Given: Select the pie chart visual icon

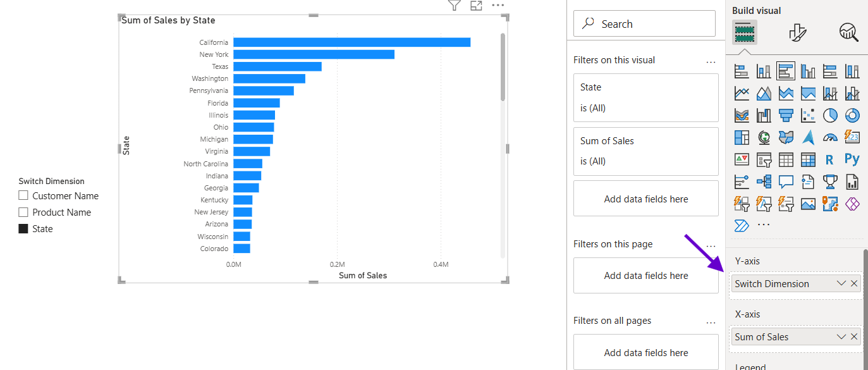Looking at the screenshot, I should pos(830,115).
